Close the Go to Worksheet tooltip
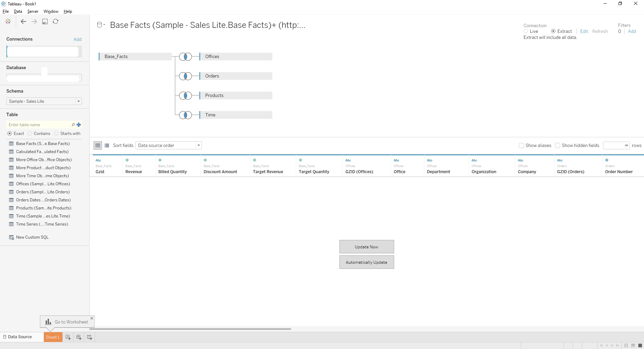644x349 pixels. coord(92,318)
